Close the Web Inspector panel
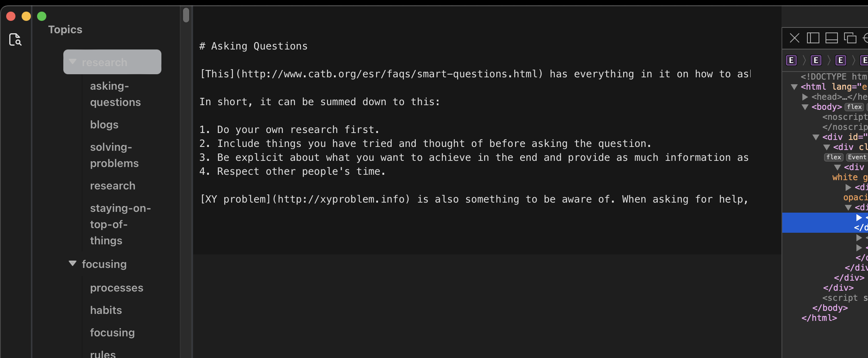 coord(794,38)
